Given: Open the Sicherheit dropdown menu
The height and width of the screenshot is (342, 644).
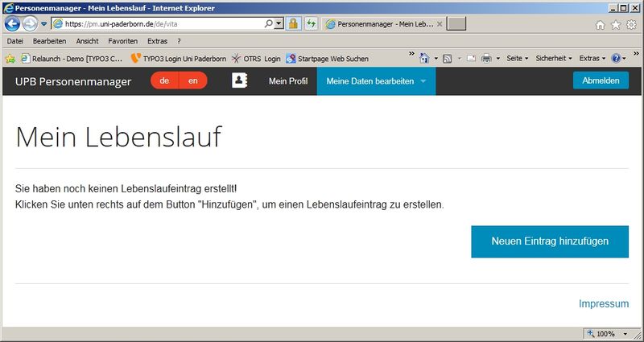Looking at the screenshot, I should [554, 59].
